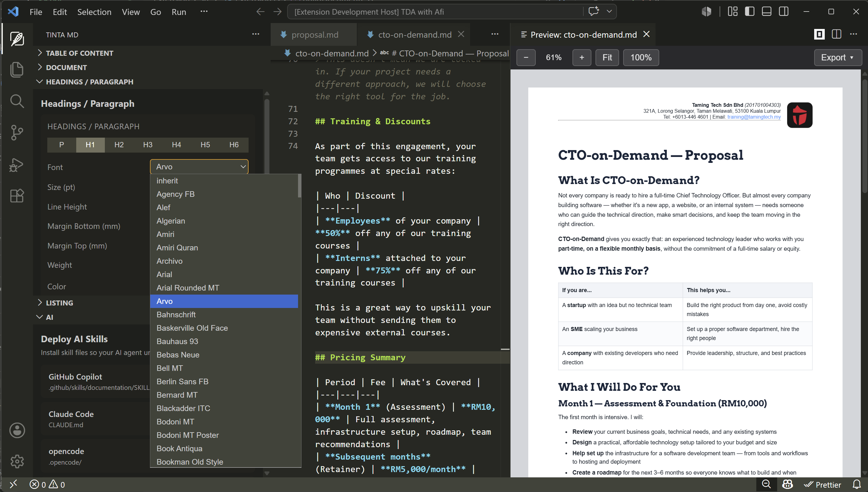868x492 pixels.
Task: Close the Preview: cto-on-demand.md tab
Action: (646, 34)
